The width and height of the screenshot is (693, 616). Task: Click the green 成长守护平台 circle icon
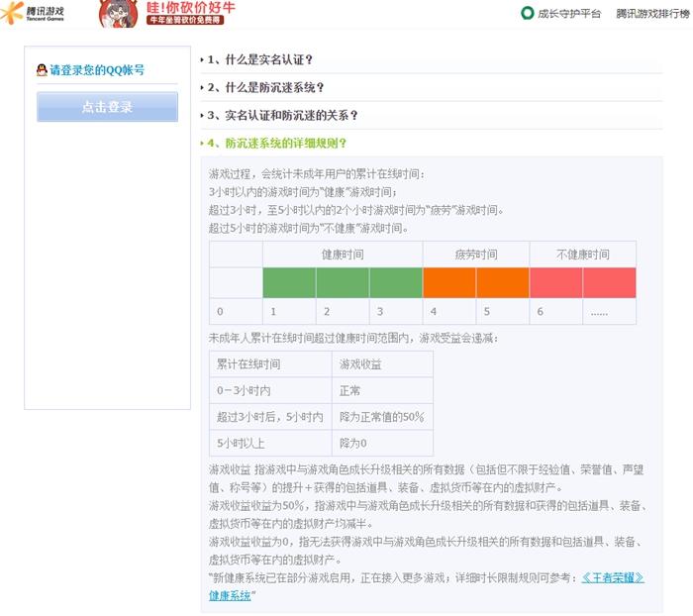tap(527, 13)
